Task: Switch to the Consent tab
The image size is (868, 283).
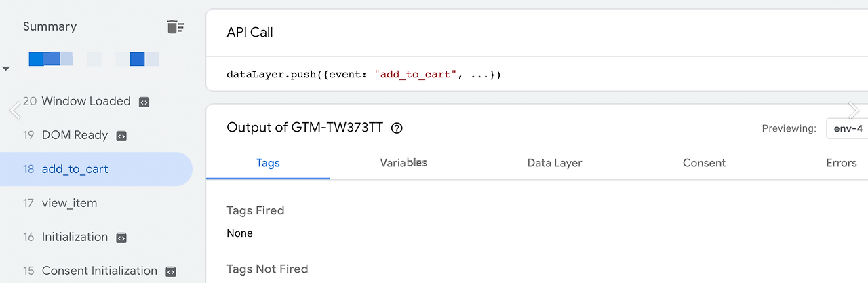Action: pyautogui.click(x=704, y=163)
